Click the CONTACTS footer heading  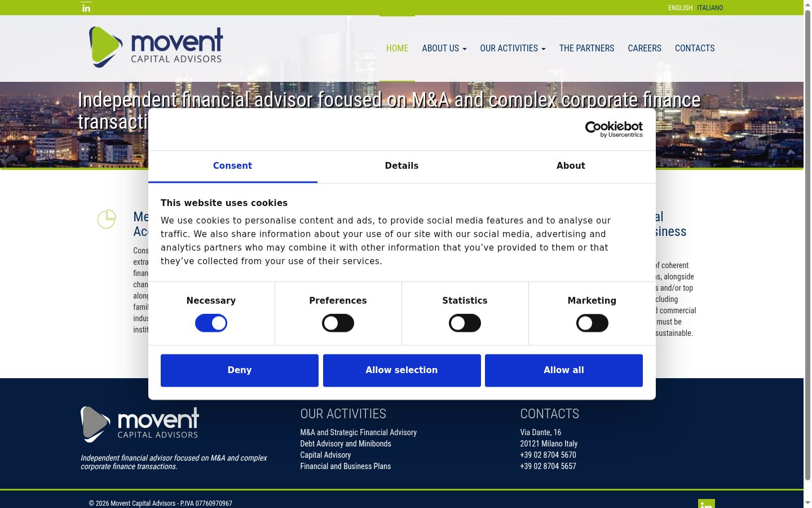click(x=549, y=414)
